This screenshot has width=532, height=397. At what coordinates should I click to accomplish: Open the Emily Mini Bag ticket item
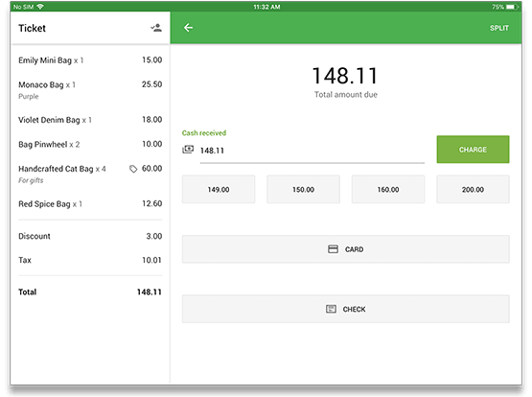pyautogui.click(x=90, y=60)
